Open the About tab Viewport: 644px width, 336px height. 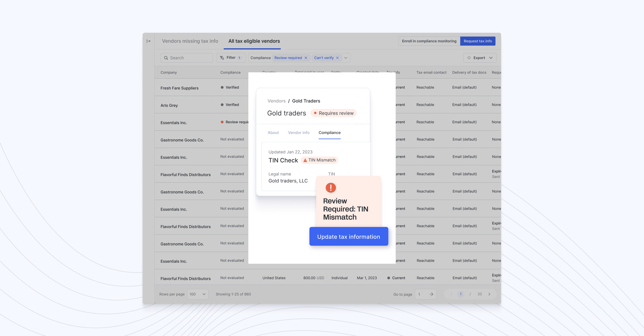click(273, 132)
